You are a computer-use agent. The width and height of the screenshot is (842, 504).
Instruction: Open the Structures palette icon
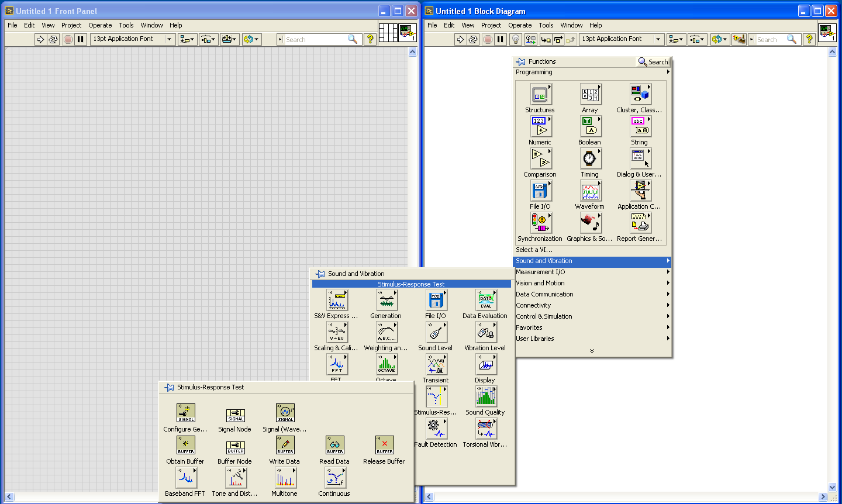tap(540, 95)
